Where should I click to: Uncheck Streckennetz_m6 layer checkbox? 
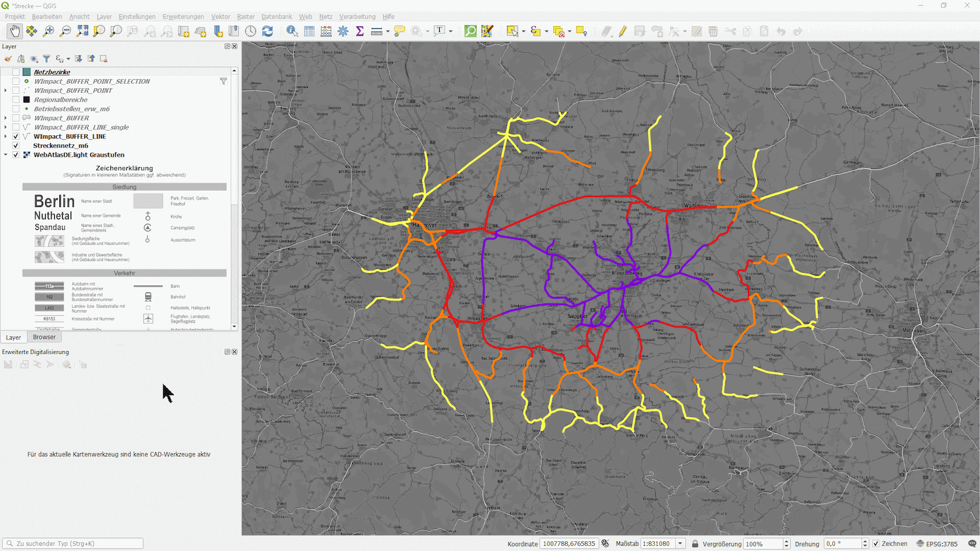pos(16,146)
